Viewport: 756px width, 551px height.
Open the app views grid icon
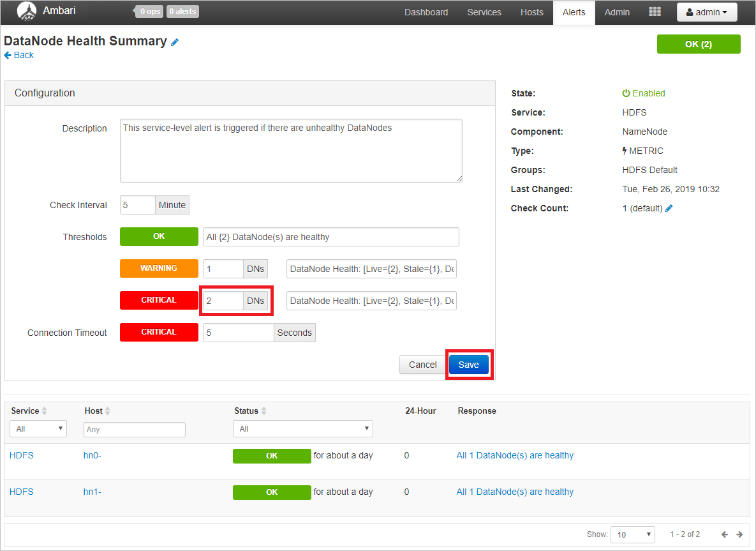[x=655, y=11]
